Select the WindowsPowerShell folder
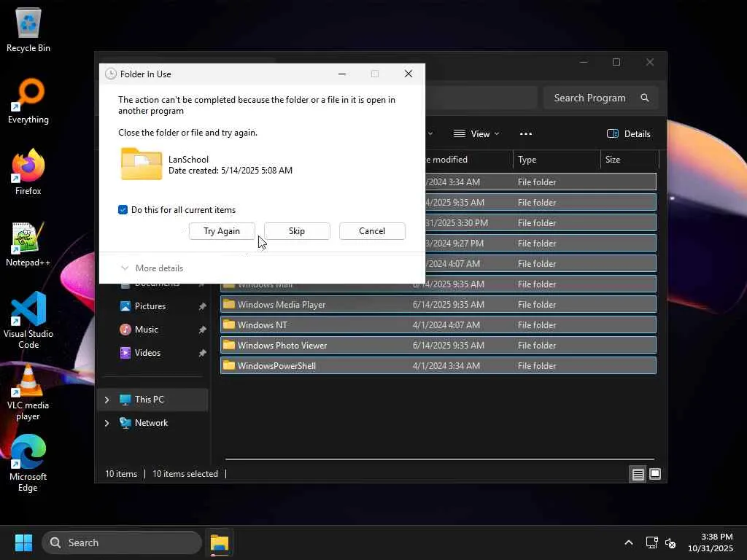747x560 pixels. click(438, 366)
